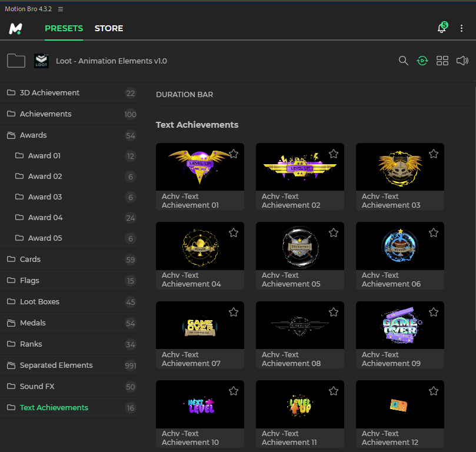Open the Achievements category
The height and width of the screenshot is (452, 476).
tap(69, 114)
